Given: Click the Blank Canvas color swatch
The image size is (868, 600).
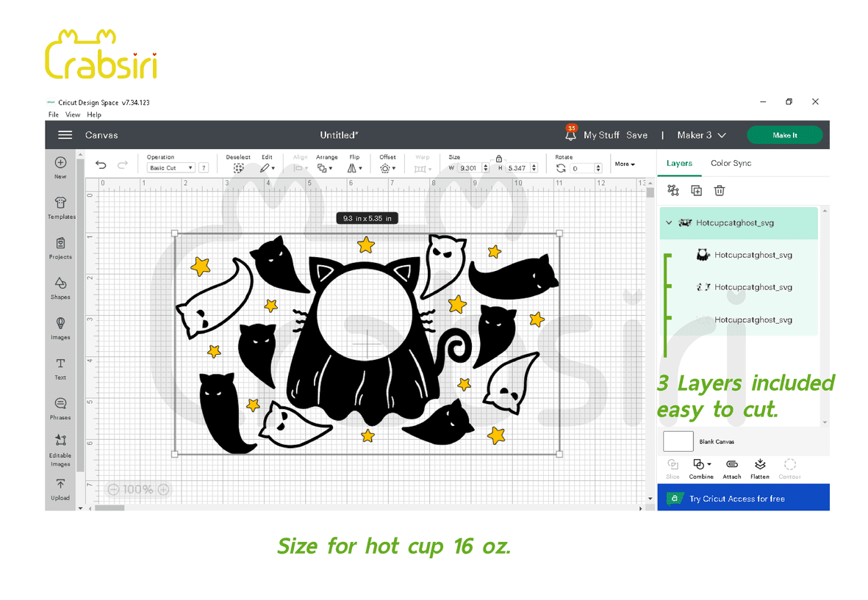Looking at the screenshot, I should click(x=678, y=441).
